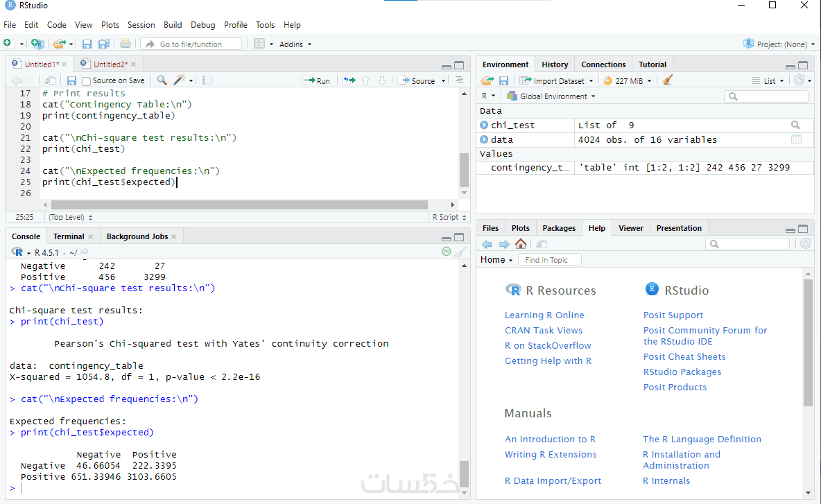Save current document from main toolbar

[87, 44]
